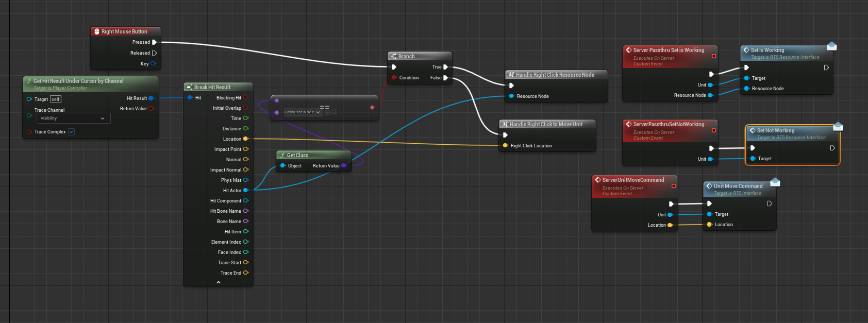Click the Hit Component output pin

pyautogui.click(x=246, y=201)
